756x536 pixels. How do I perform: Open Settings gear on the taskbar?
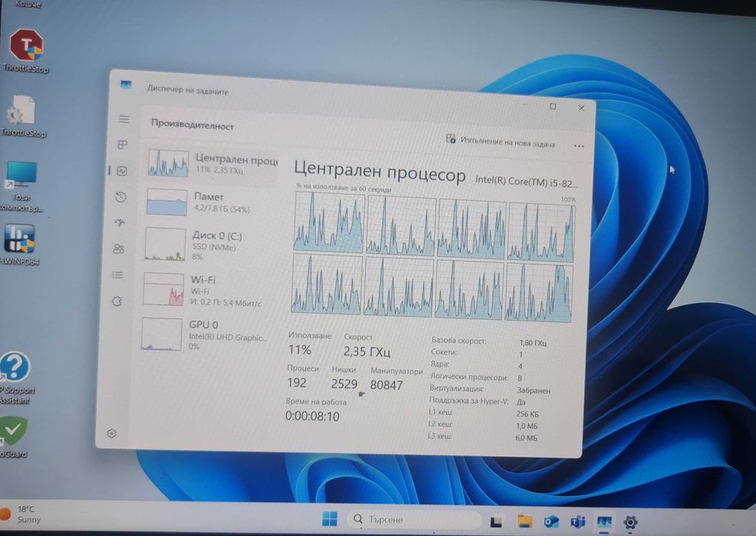629,522
